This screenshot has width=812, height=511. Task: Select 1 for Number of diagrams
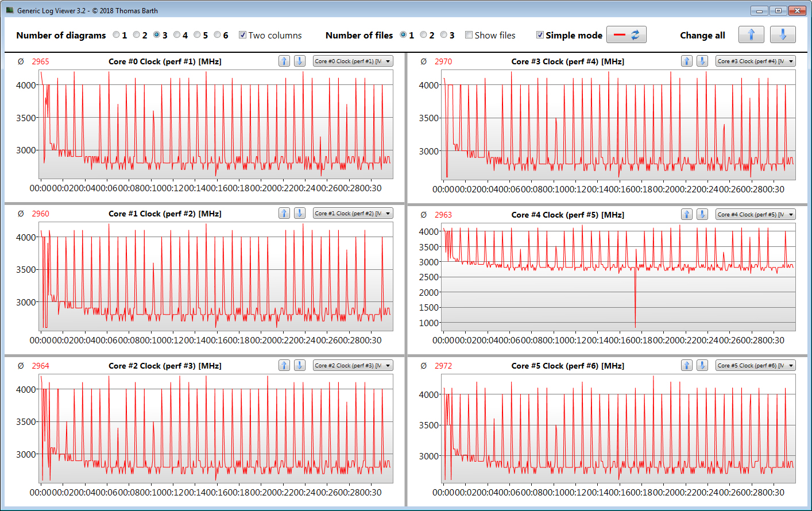pyautogui.click(x=117, y=35)
